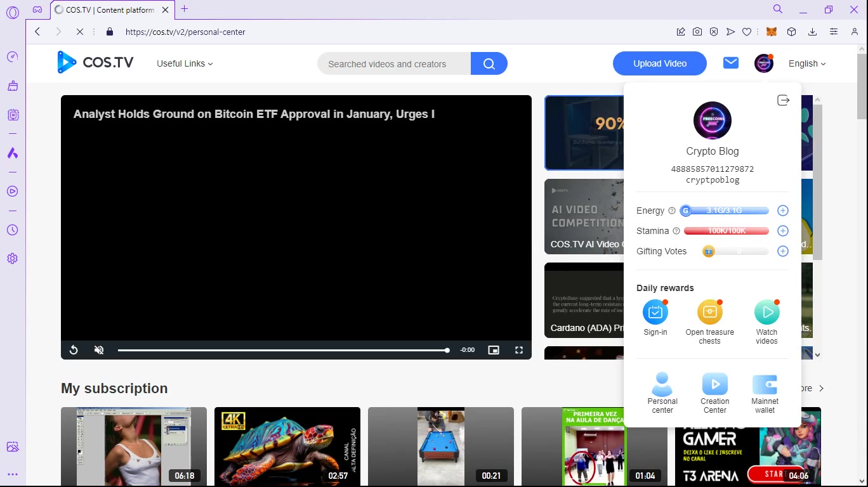Open the mail inbox icon
The height and width of the screenshot is (487, 868).
(731, 63)
